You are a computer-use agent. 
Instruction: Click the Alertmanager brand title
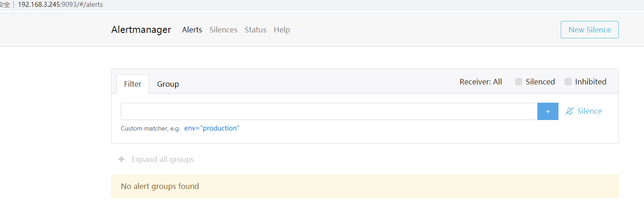(x=141, y=30)
